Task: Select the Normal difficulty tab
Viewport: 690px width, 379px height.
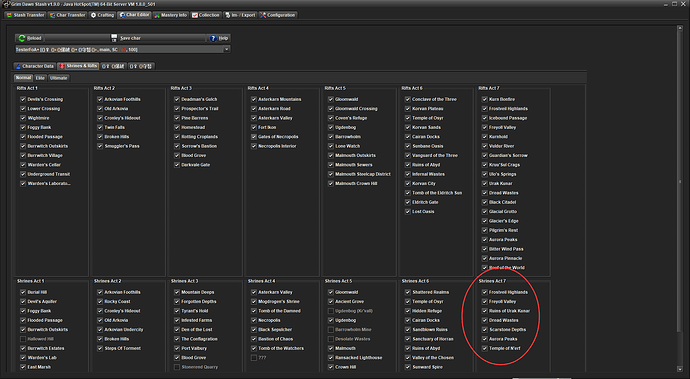Action: pyautogui.click(x=23, y=78)
